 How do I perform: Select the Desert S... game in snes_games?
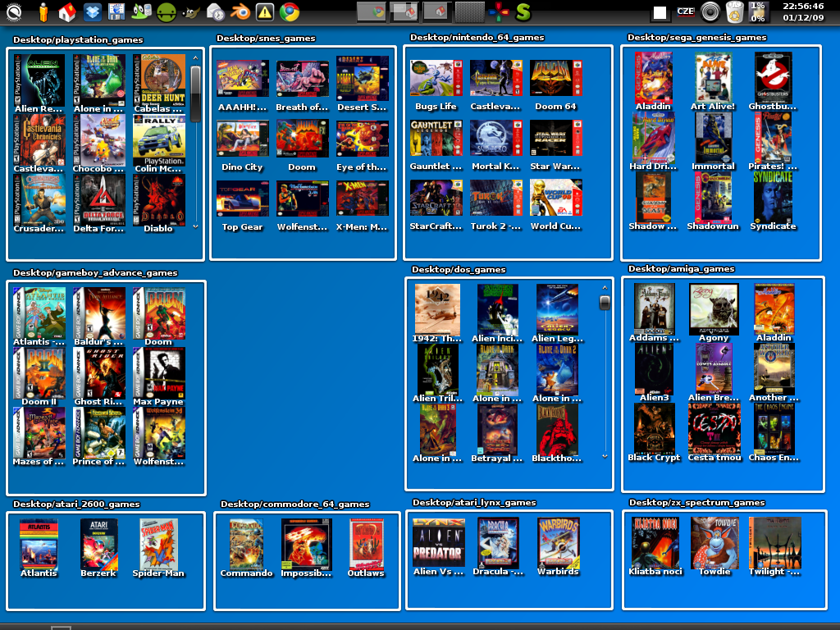[362, 84]
